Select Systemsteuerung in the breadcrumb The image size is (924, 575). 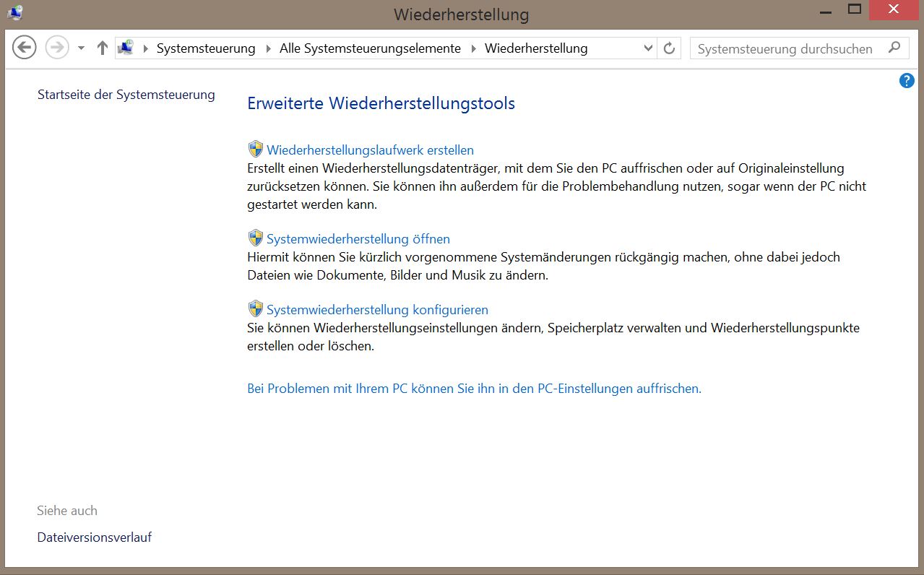tap(206, 48)
